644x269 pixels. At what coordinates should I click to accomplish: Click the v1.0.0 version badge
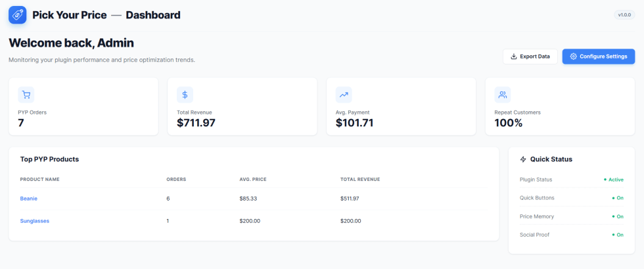pos(624,15)
